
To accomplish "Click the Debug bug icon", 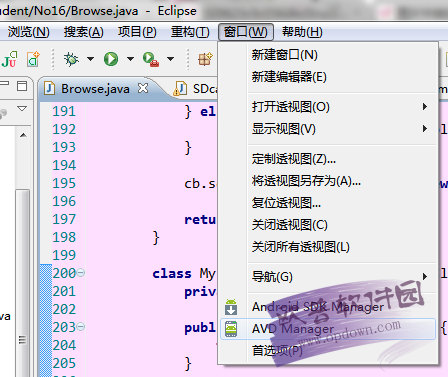I will point(71,59).
